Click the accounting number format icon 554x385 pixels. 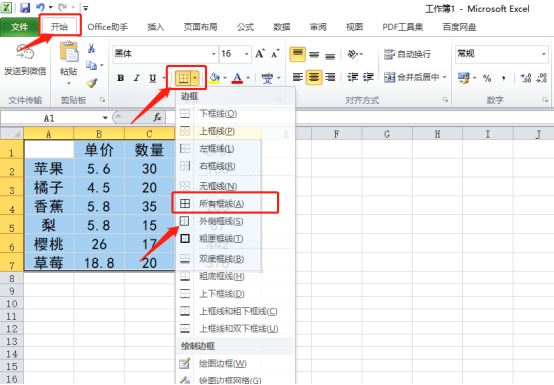(463, 78)
